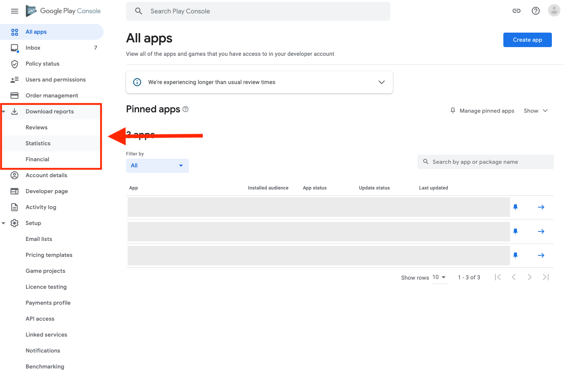Open Licence testing under Setup
Viewport: 566px width, 392px height.
point(46,287)
